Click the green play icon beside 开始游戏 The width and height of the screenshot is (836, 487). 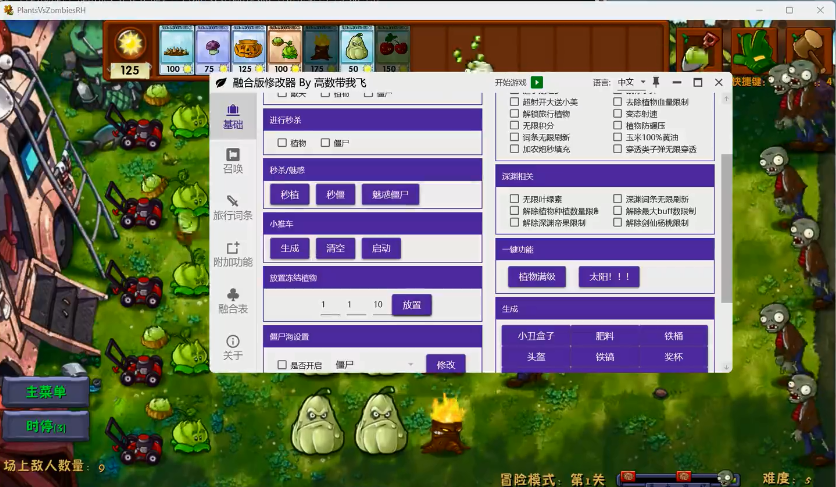pos(537,82)
